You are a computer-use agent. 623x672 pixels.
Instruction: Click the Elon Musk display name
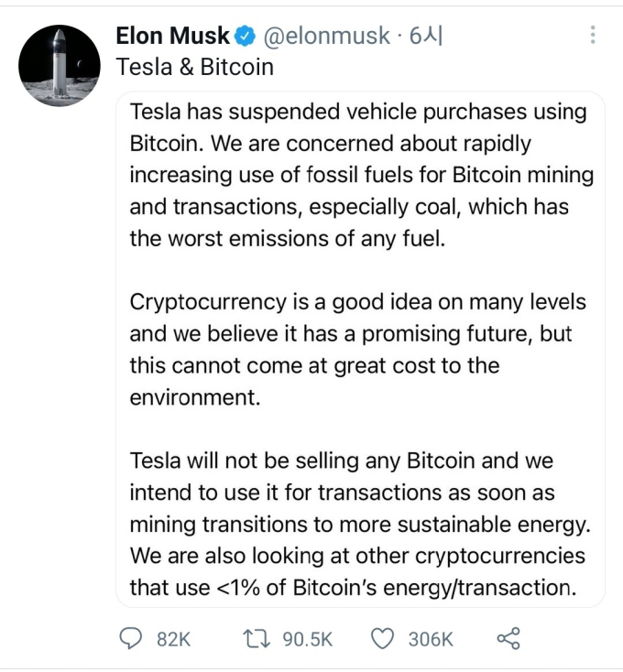[x=173, y=36]
